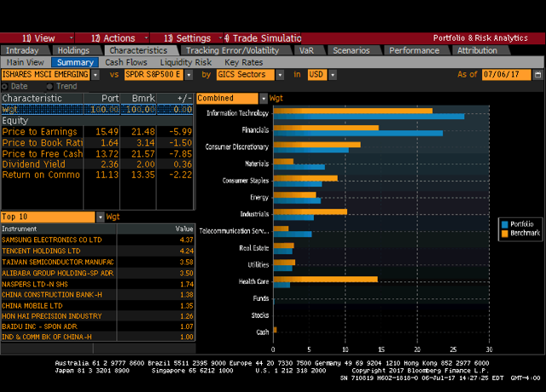Screen dimensions: 546x392
Task: Open the Cash Flows sub-tab
Action: pos(126,62)
